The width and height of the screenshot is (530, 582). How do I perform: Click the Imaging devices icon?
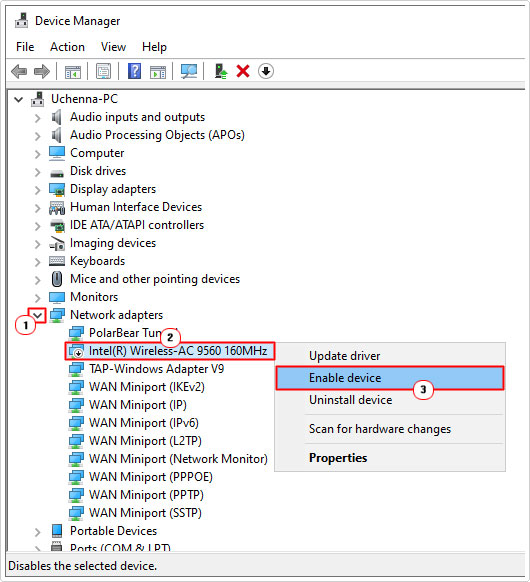click(x=57, y=243)
